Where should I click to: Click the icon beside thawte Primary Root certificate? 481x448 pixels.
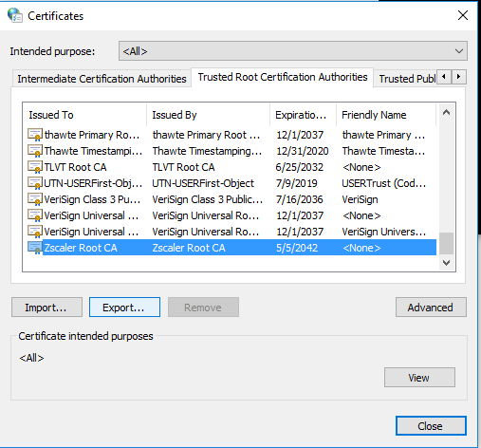pos(35,135)
